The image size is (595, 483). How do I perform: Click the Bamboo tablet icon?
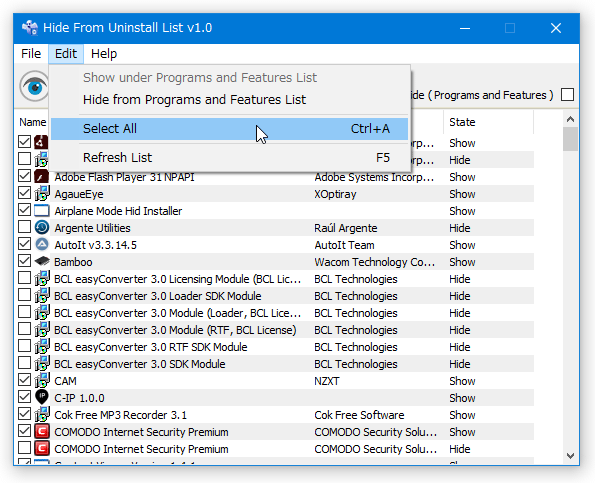[42, 261]
